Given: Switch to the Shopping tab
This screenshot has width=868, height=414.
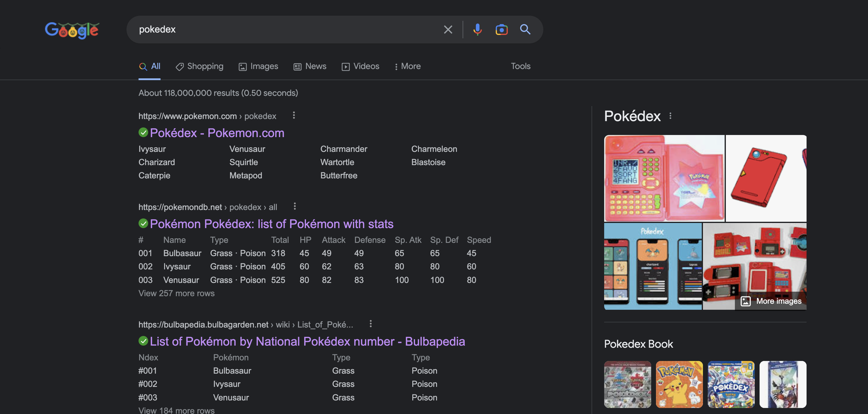Looking at the screenshot, I should (199, 66).
